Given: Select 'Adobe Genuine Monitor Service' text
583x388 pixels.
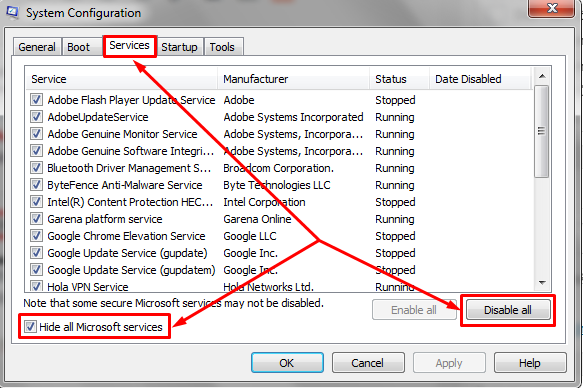Looking at the screenshot, I should (x=122, y=134).
